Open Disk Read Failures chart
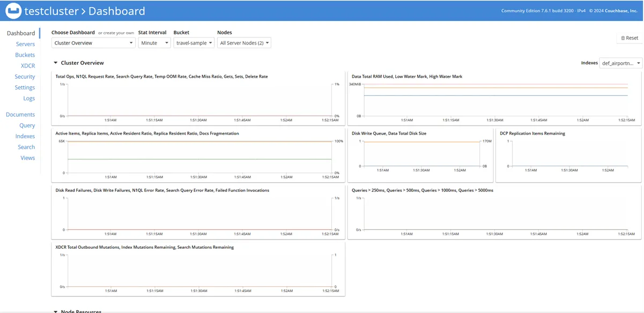 [x=198, y=211]
